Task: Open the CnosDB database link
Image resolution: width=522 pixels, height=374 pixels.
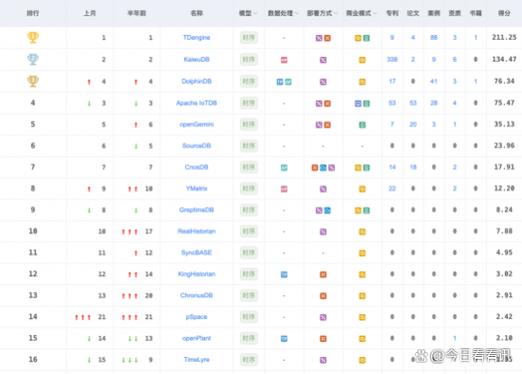Action: (197, 167)
